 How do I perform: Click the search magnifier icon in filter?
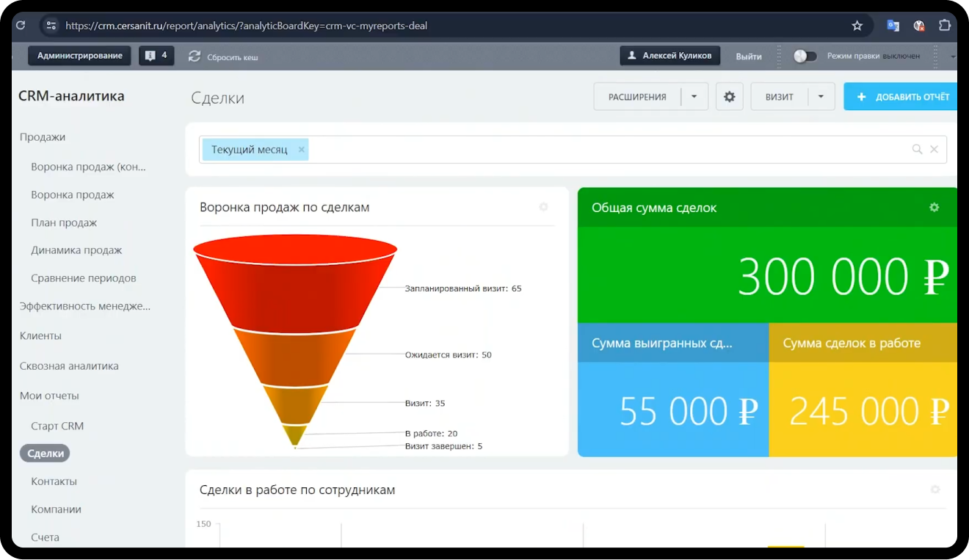[917, 149]
